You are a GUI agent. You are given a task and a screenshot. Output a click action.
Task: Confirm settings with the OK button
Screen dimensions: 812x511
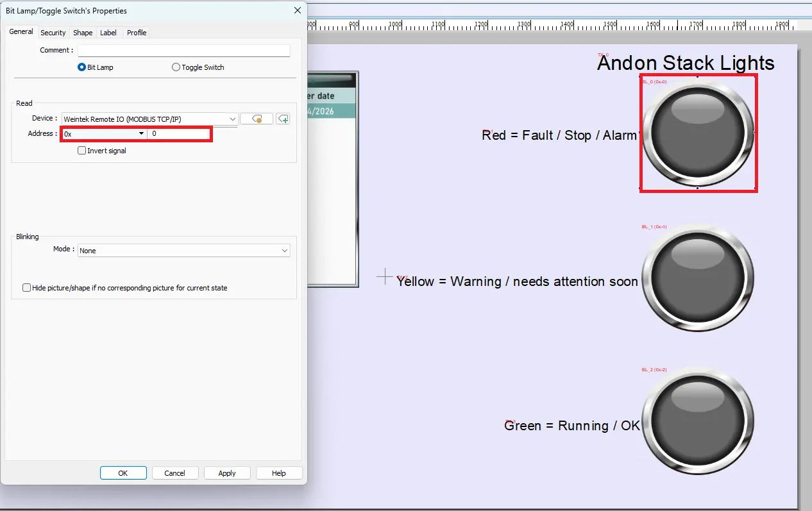(123, 473)
